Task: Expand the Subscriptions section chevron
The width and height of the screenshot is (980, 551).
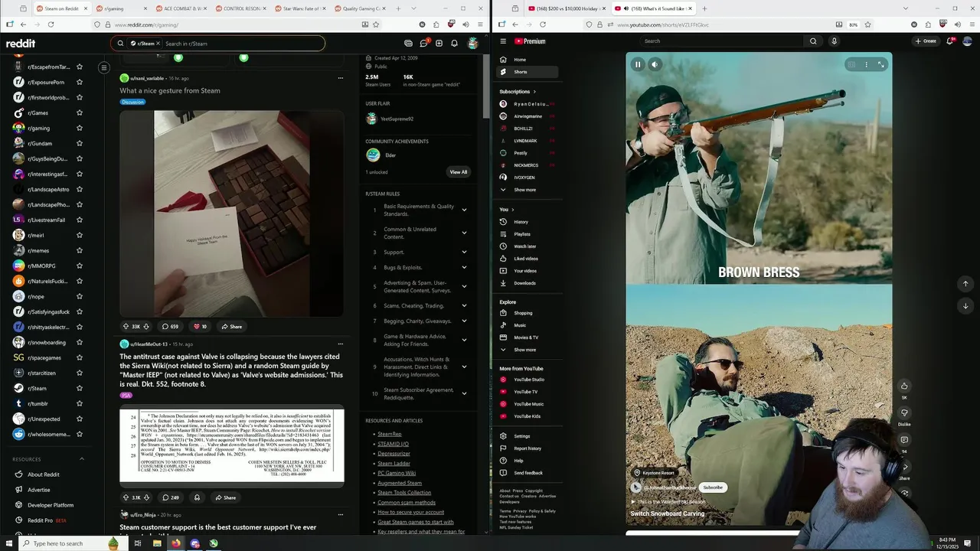Action: 534,92
